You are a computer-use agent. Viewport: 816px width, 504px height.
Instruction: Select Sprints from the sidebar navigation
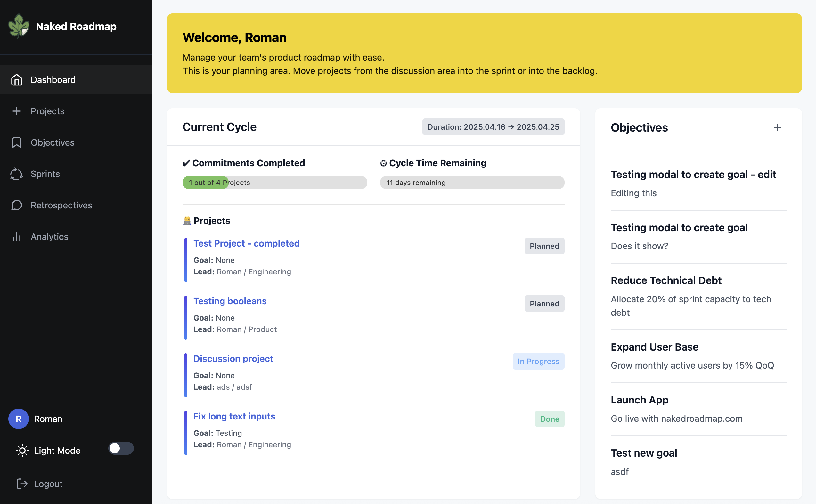(x=45, y=174)
